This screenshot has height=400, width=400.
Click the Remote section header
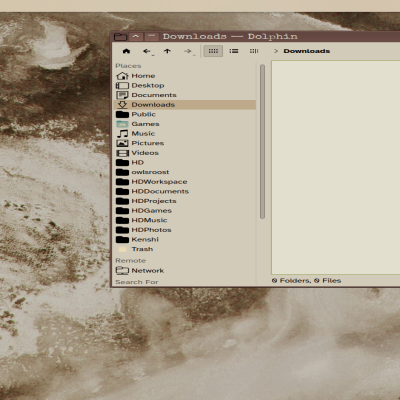pyautogui.click(x=131, y=261)
